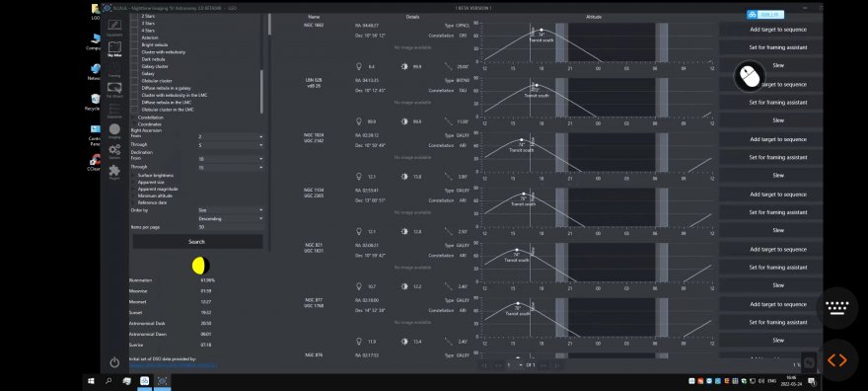868x391 pixels.
Task: Open Options gear icon in sidebar
Action: click(114, 151)
